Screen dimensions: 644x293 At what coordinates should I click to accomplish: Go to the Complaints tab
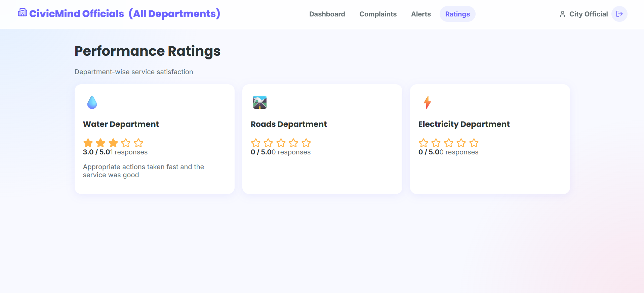378,14
